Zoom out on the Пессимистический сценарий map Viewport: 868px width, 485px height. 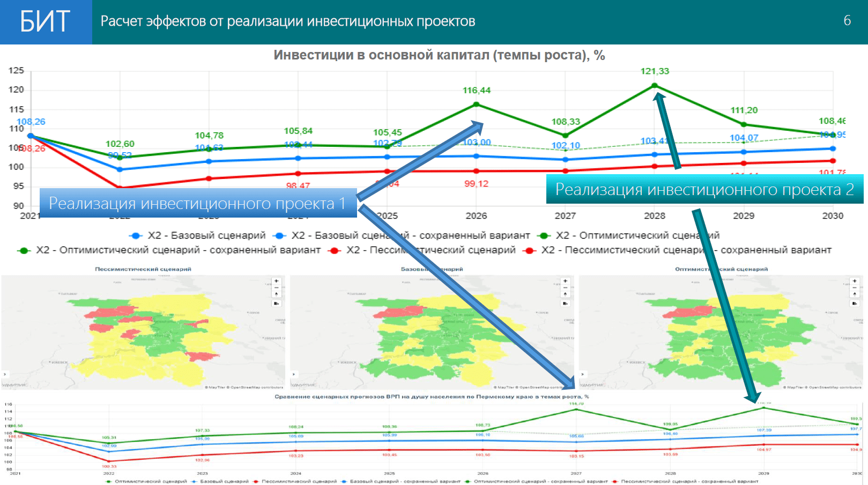point(277,287)
